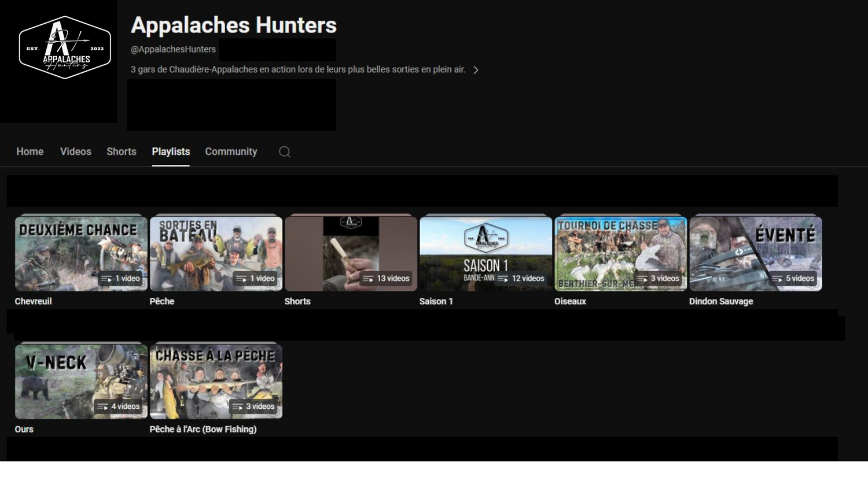The image size is (868, 488).
Task: Go to the Shorts tab
Action: tap(122, 151)
